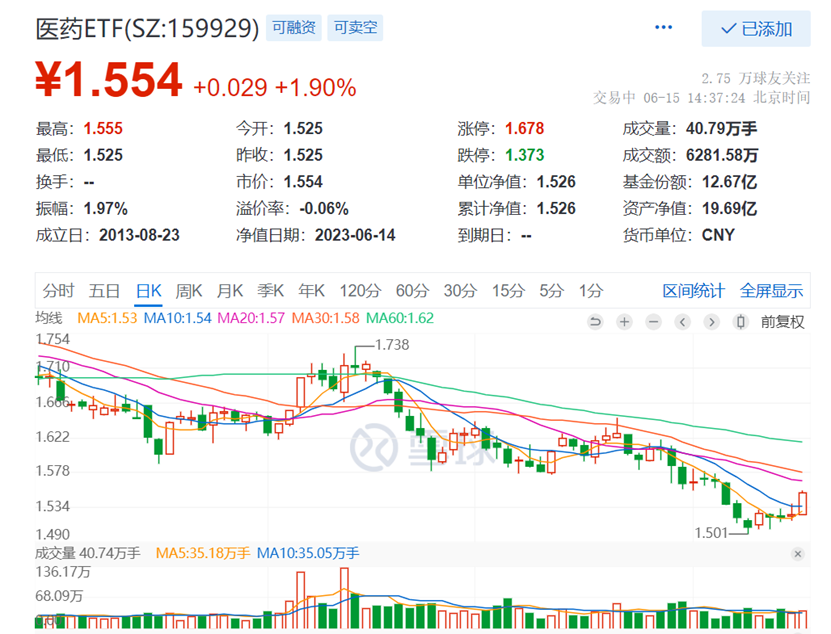Click the tallest red volume bar
The image size is (831, 634).
point(344,598)
